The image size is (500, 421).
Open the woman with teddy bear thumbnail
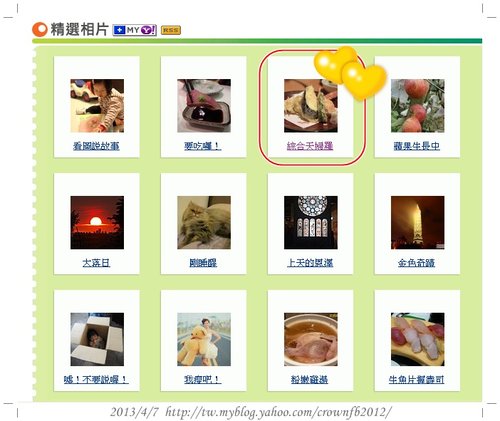[x=204, y=339]
